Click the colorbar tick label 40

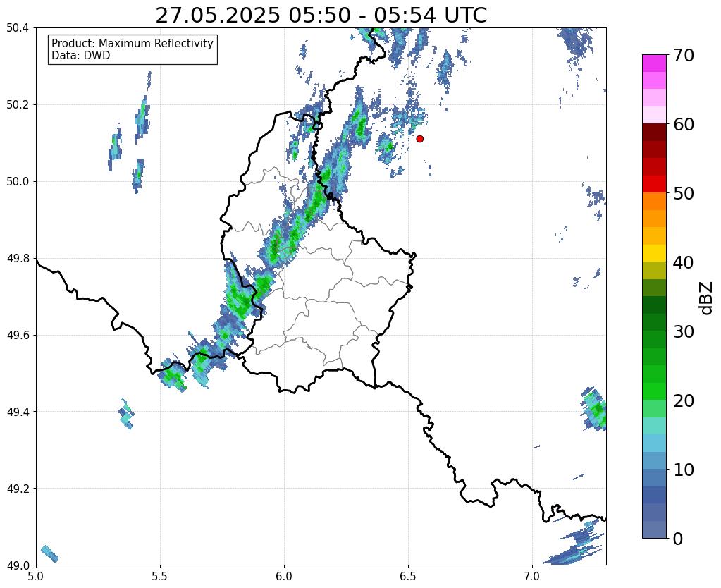coord(684,262)
